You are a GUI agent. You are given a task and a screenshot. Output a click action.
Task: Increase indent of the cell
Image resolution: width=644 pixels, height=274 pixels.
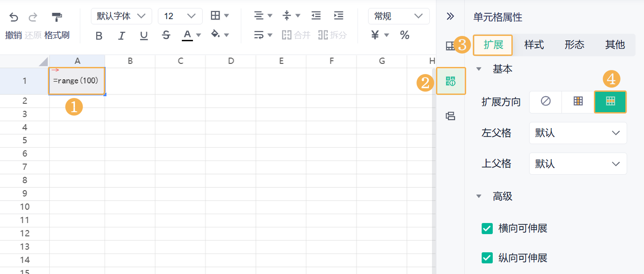pyautogui.click(x=338, y=16)
